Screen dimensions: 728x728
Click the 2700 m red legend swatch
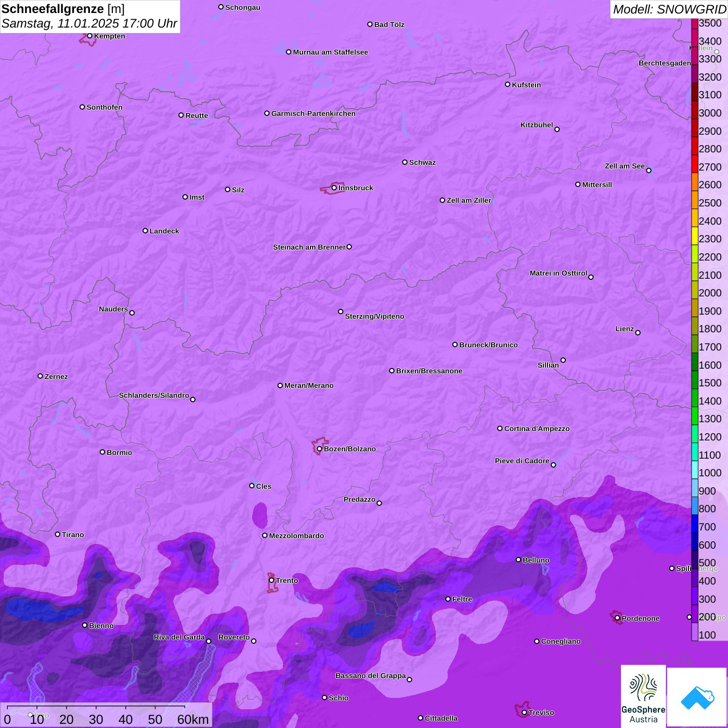click(x=695, y=164)
